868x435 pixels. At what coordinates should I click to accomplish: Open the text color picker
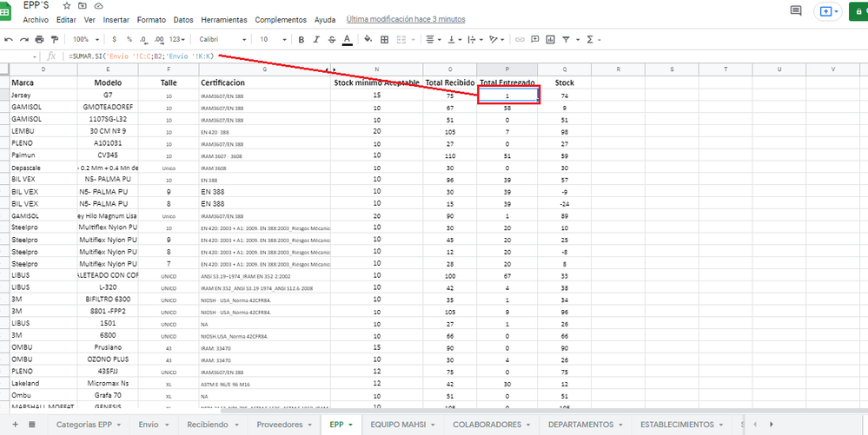(x=347, y=39)
